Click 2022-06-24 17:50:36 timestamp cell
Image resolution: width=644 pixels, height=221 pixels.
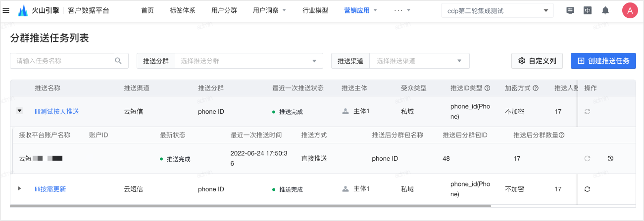click(259, 158)
